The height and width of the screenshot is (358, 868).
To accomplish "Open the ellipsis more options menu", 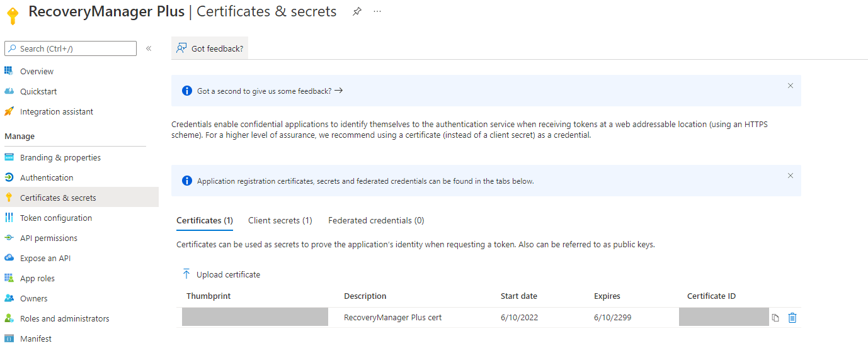I will tap(377, 11).
